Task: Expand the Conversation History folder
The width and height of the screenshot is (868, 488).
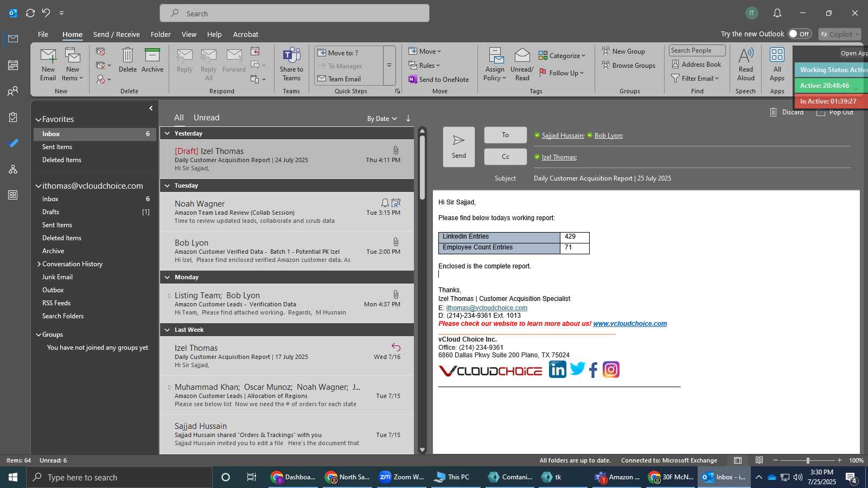Action: click(39, 264)
